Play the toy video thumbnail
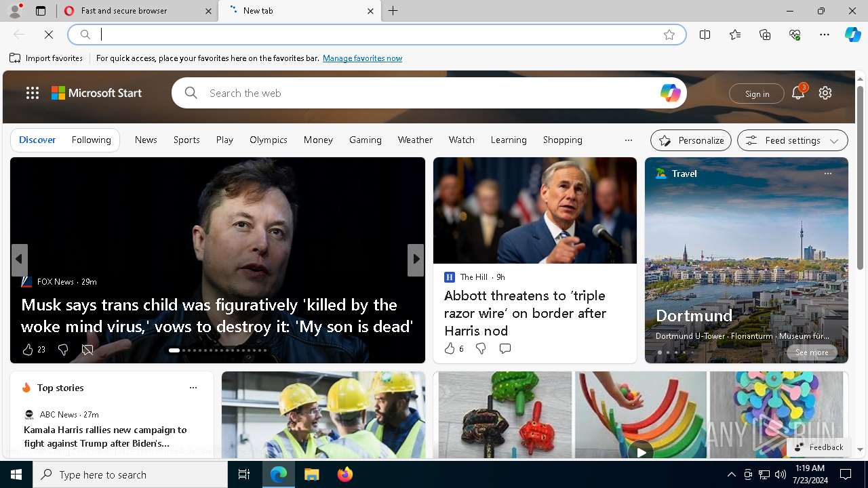The height and width of the screenshot is (488, 868). click(641, 451)
